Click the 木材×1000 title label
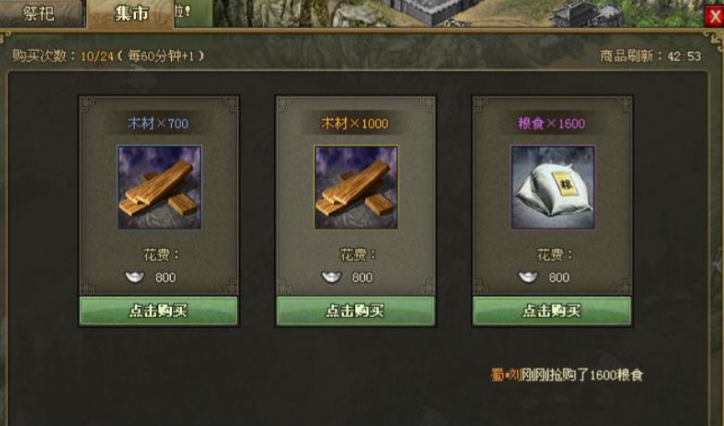Image resolution: width=724 pixels, height=426 pixels. (x=355, y=123)
